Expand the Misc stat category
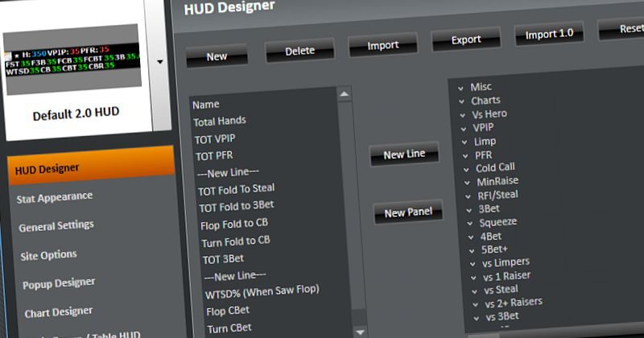The image size is (644, 338). (x=460, y=88)
